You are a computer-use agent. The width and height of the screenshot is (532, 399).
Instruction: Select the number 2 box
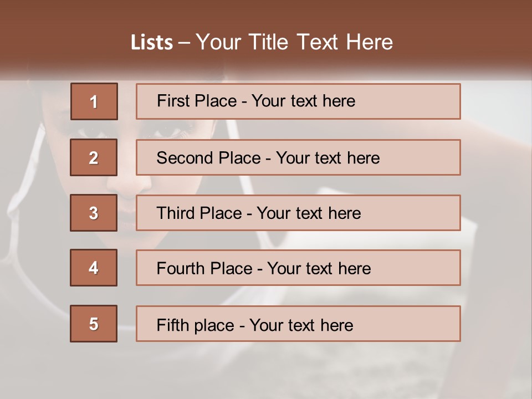(x=94, y=157)
